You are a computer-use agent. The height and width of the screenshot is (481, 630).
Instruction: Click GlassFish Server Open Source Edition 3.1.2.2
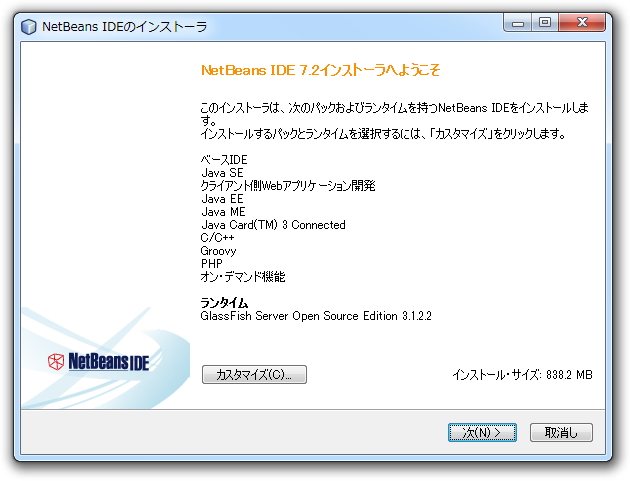pos(316,316)
